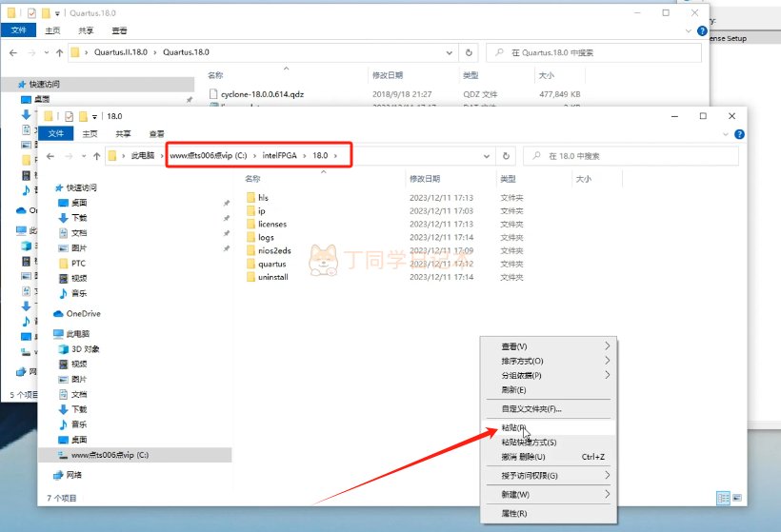The width and height of the screenshot is (781, 532).
Task: Go up one folder level in the 18.0 window
Action: tap(94, 155)
